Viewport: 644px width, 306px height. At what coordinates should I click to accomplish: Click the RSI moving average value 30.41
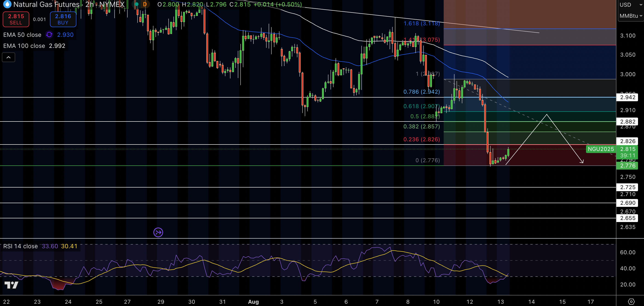69,246
